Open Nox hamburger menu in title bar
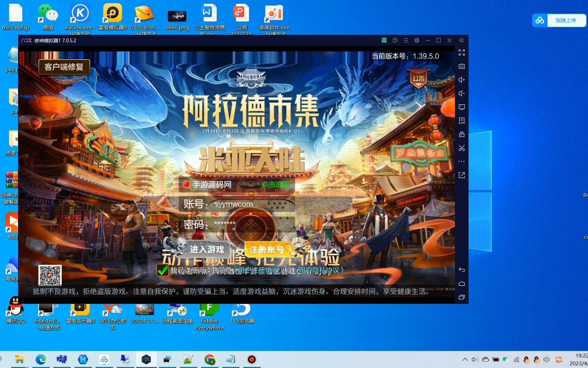The height and width of the screenshot is (368, 588). point(406,40)
